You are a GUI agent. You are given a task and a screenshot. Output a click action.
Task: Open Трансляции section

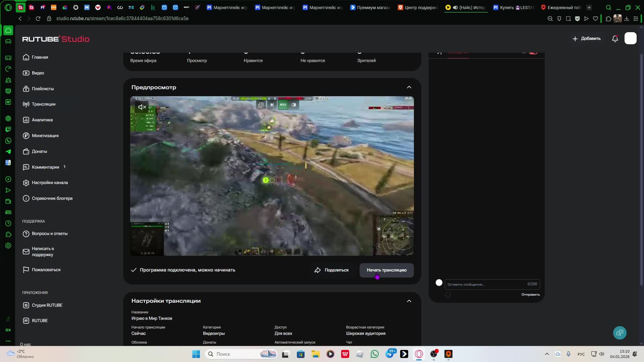[39, 104]
